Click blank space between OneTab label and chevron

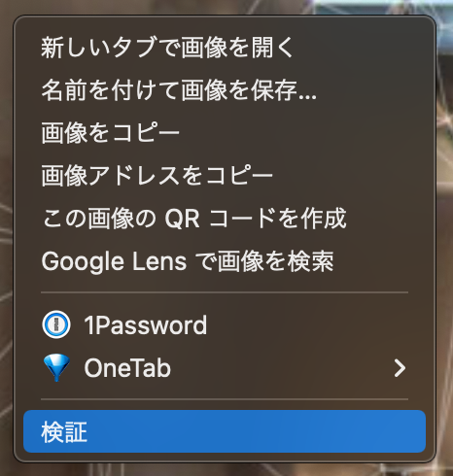point(279,368)
